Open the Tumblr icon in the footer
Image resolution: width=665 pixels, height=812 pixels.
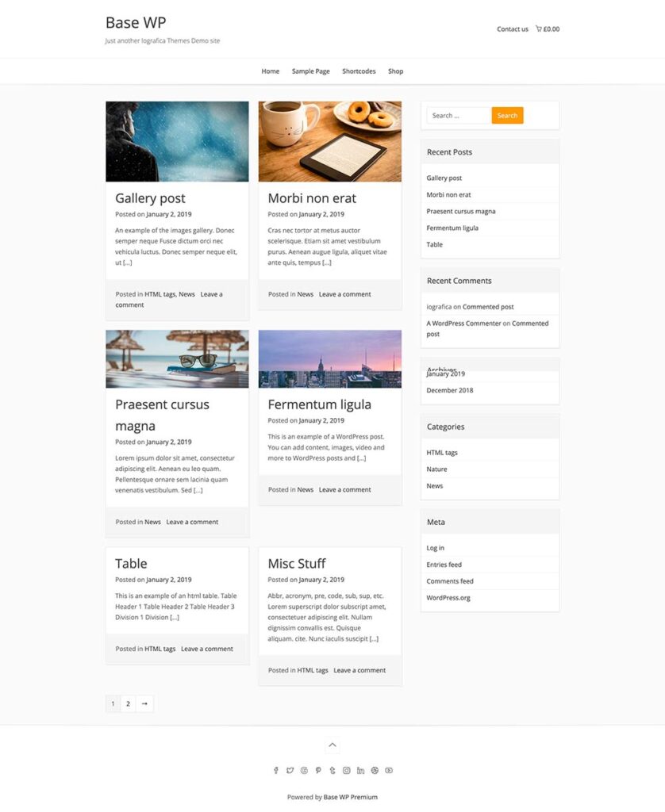332,770
